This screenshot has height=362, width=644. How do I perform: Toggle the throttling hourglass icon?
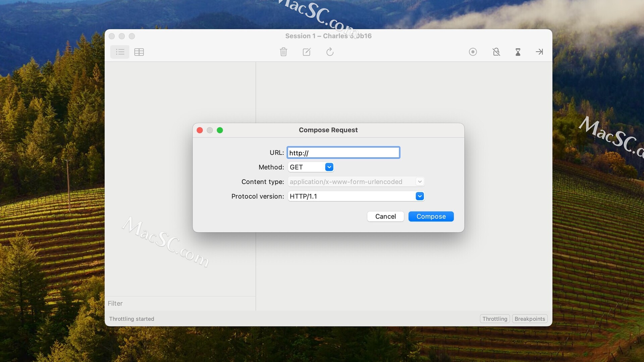point(518,52)
